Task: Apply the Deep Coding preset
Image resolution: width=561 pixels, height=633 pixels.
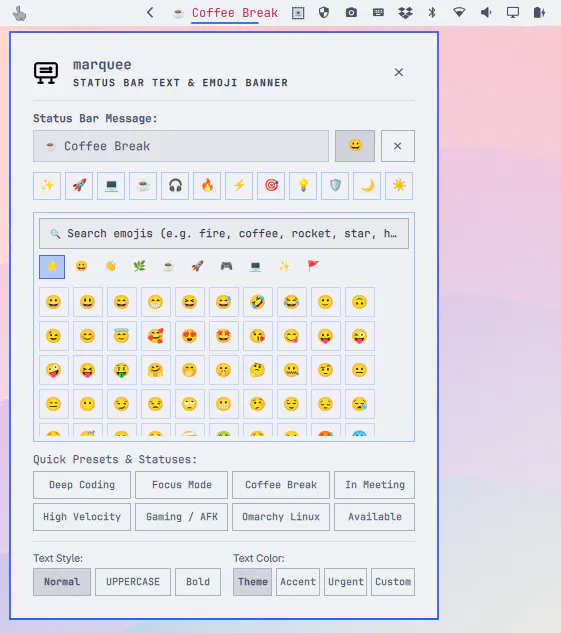Action: pos(82,485)
